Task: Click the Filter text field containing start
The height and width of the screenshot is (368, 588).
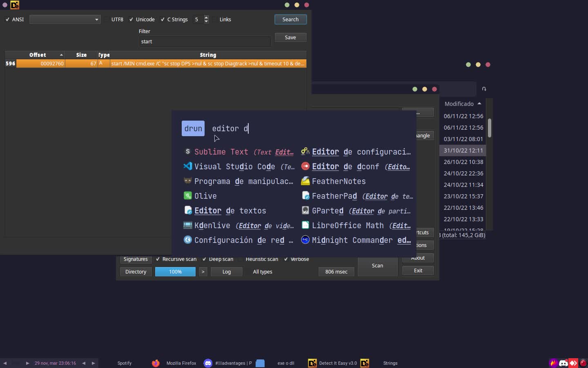Action: click(205, 42)
